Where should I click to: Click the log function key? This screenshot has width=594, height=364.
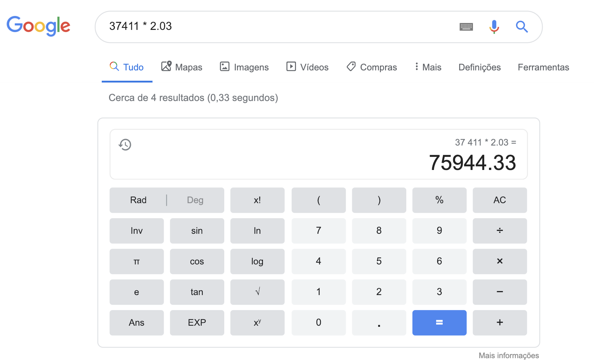[x=257, y=262]
